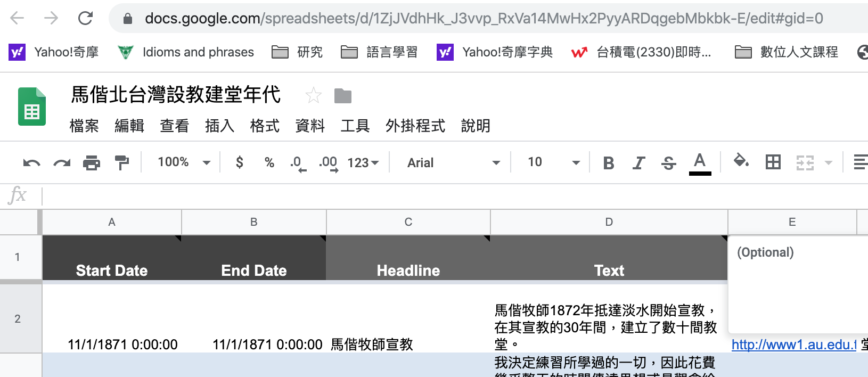This screenshot has width=868, height=377.
Task: Click the 馬偕牧師宣教 cell
Action: [408, 318]
